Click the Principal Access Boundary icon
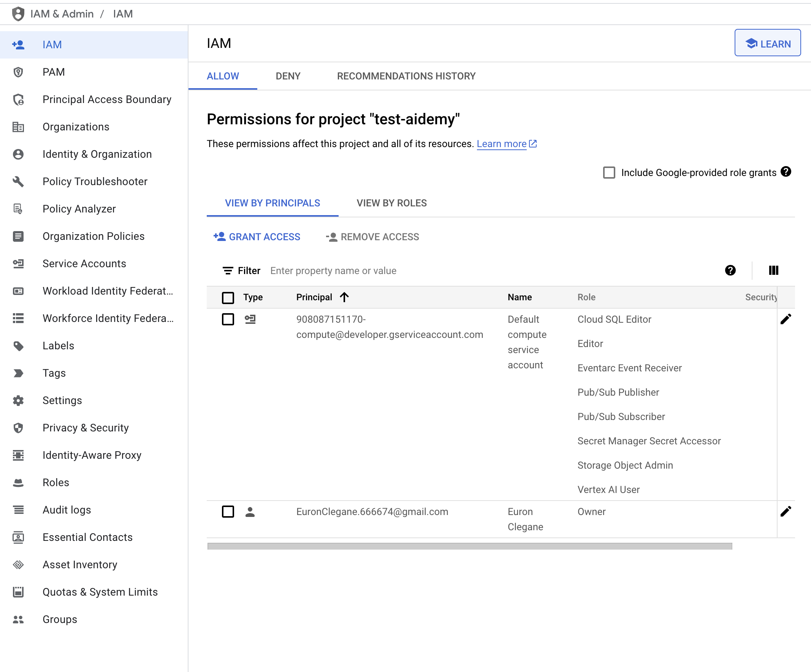Screen dimensions: 811x672 [19, 99]
